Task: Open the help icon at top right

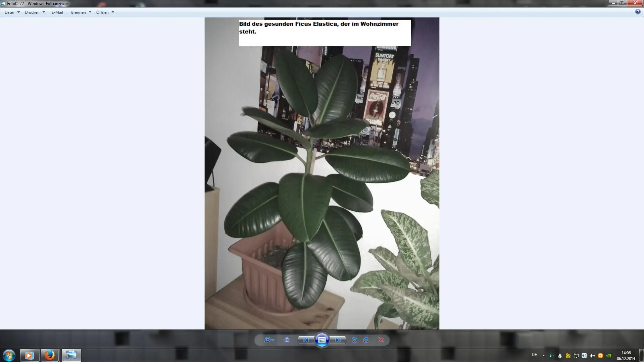Action: tap(638, 12)
